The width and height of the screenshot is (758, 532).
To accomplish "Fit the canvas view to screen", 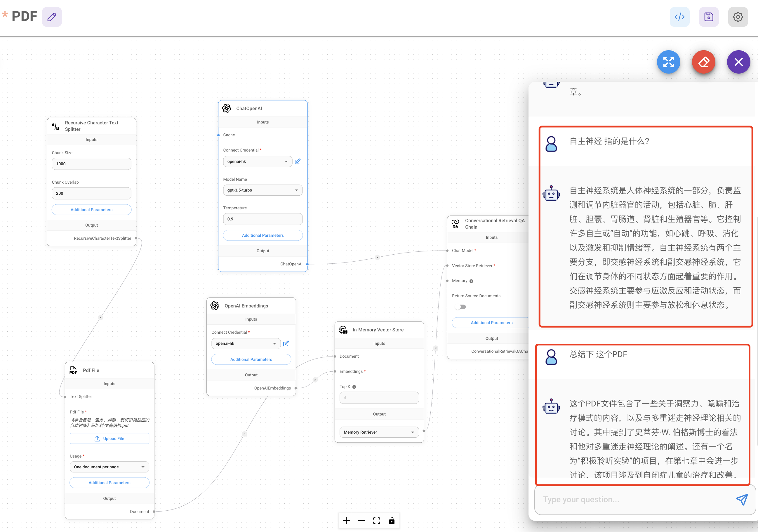I will point(376,521).
